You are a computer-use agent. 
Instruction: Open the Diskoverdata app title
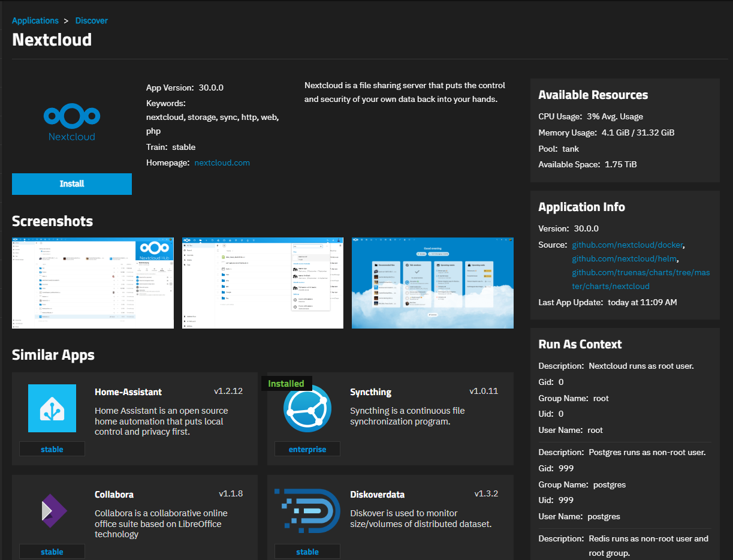pos(377,495)
